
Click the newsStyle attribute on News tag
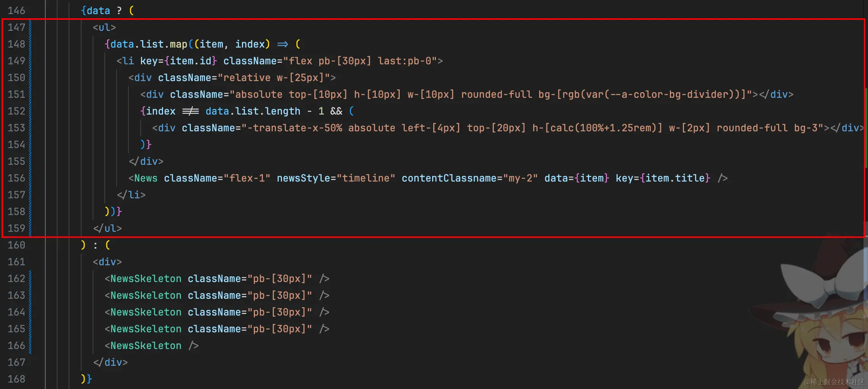tap(303, 178)
